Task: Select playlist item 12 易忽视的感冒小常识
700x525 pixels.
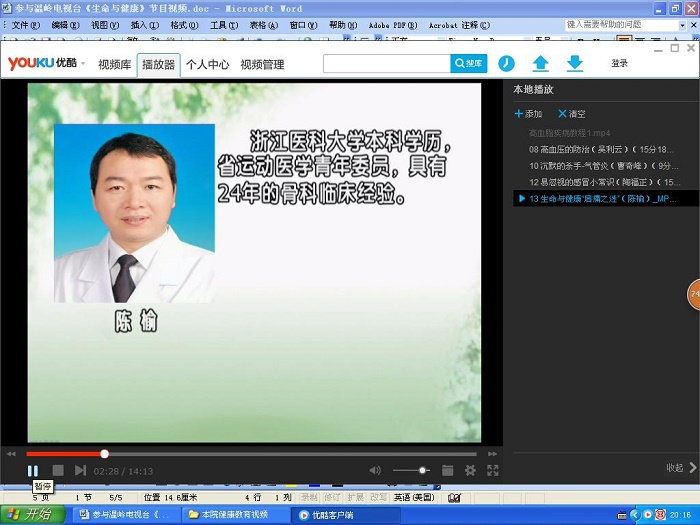Action: point(604,182)
